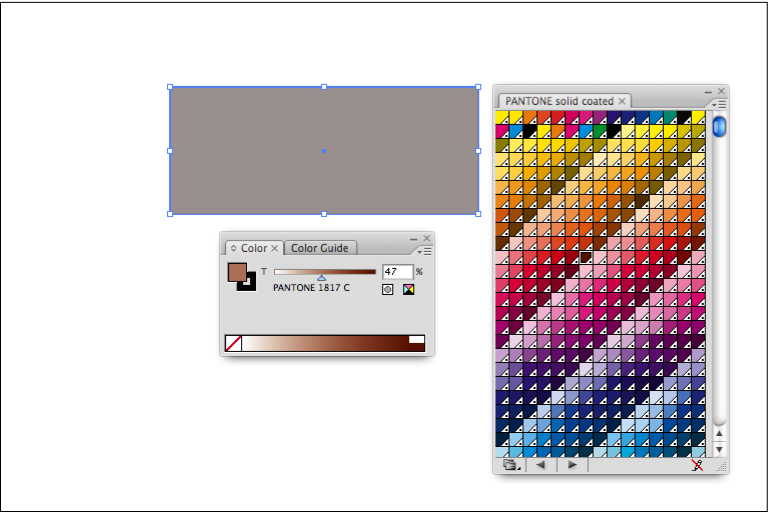This screenshot has width=769, height=514.
Task: Close the Color tab with its X
Action: pos(275,248)
